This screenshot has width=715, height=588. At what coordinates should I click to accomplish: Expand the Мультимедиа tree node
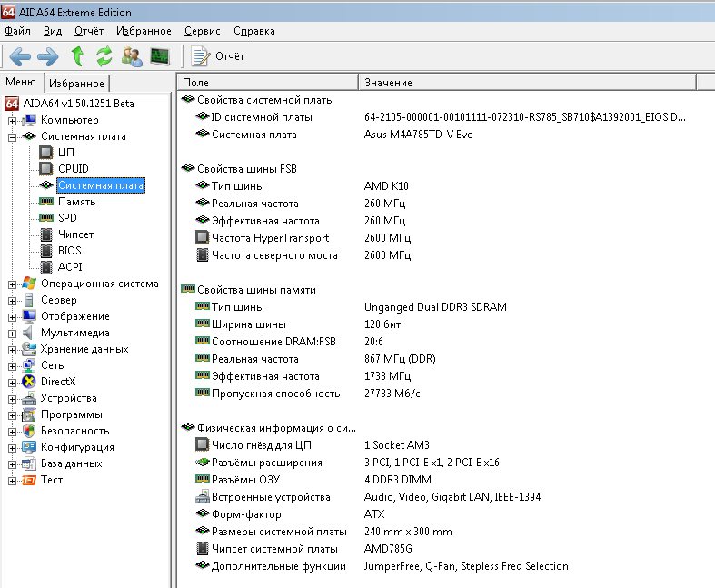13,334
